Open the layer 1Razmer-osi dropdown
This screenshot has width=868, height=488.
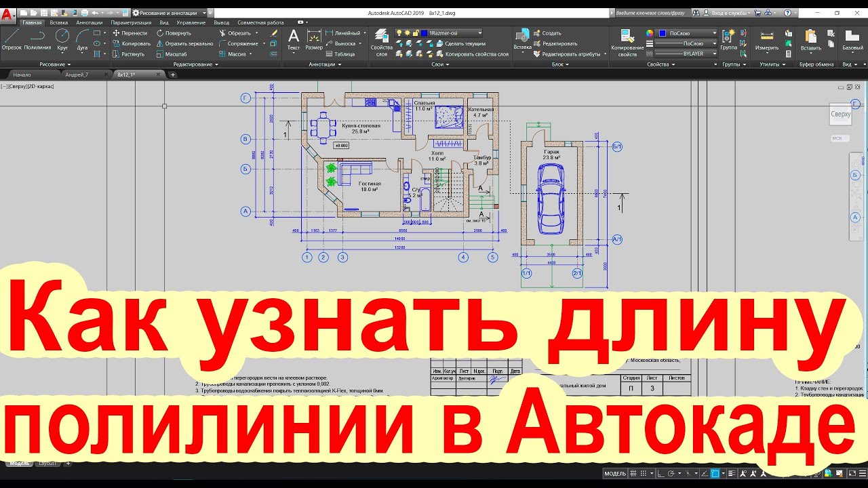point(439,33)
